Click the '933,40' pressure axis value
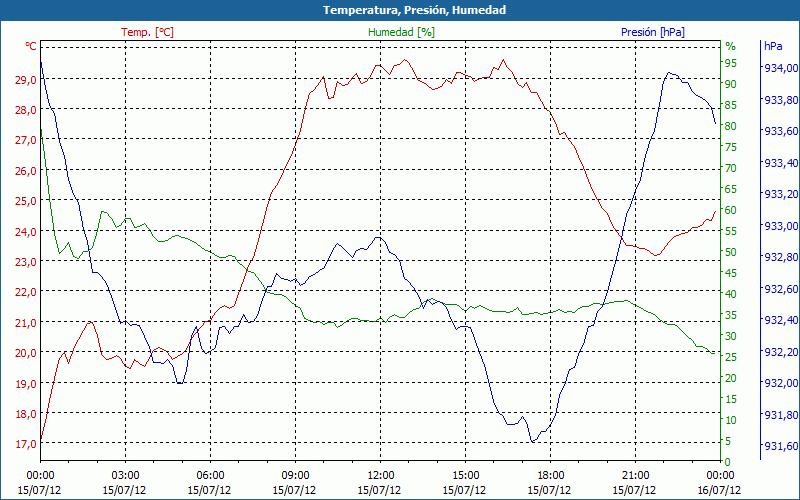Image resolution: width=800 pixels, height=500 pixels. point(780,163)
